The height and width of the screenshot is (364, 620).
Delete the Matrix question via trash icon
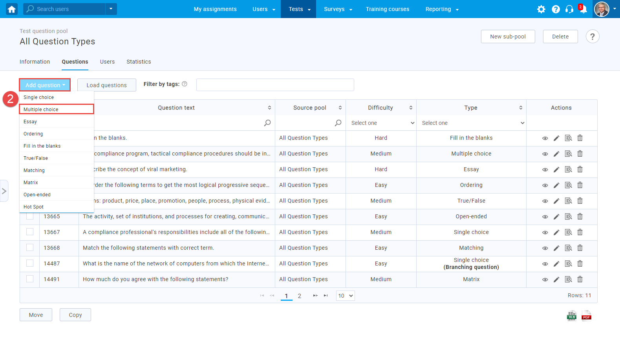[580, 279]
